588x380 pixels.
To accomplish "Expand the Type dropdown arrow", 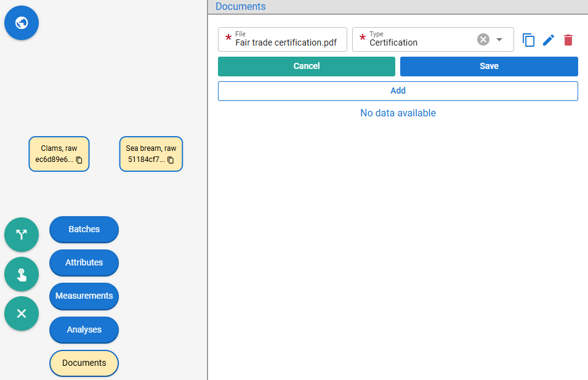I will (499, 39).
